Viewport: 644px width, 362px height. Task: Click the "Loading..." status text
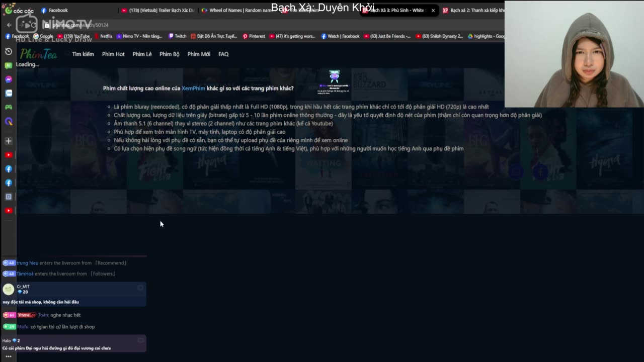click(x=27, y=64)
